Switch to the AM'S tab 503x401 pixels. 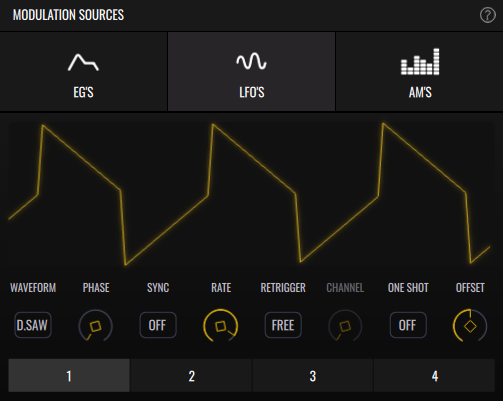point(420,71)
